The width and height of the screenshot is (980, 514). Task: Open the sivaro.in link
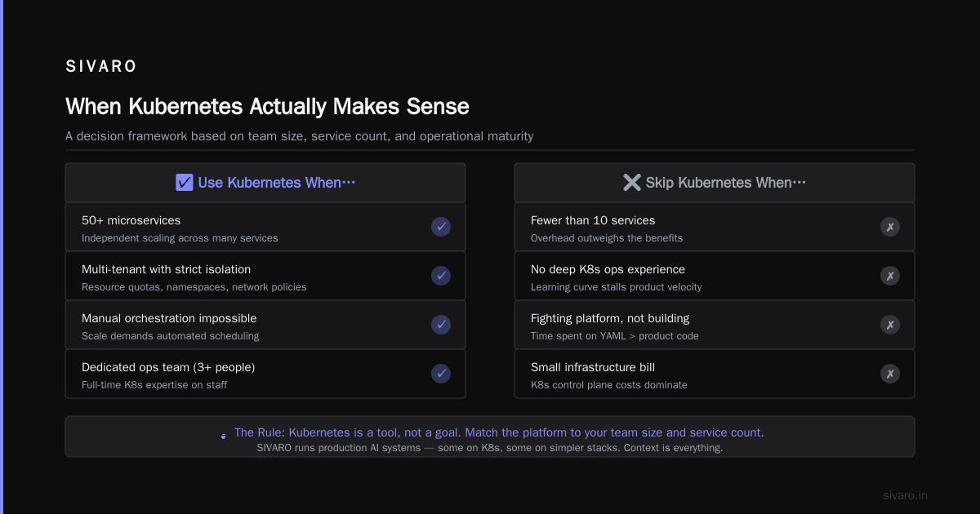click(905, 495)
